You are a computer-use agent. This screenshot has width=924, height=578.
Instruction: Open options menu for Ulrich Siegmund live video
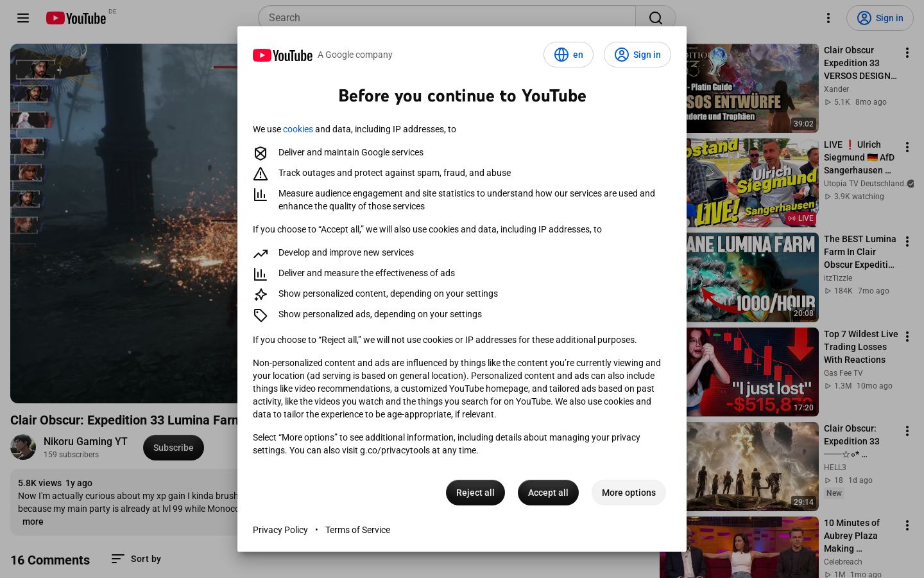coord(907,147)
